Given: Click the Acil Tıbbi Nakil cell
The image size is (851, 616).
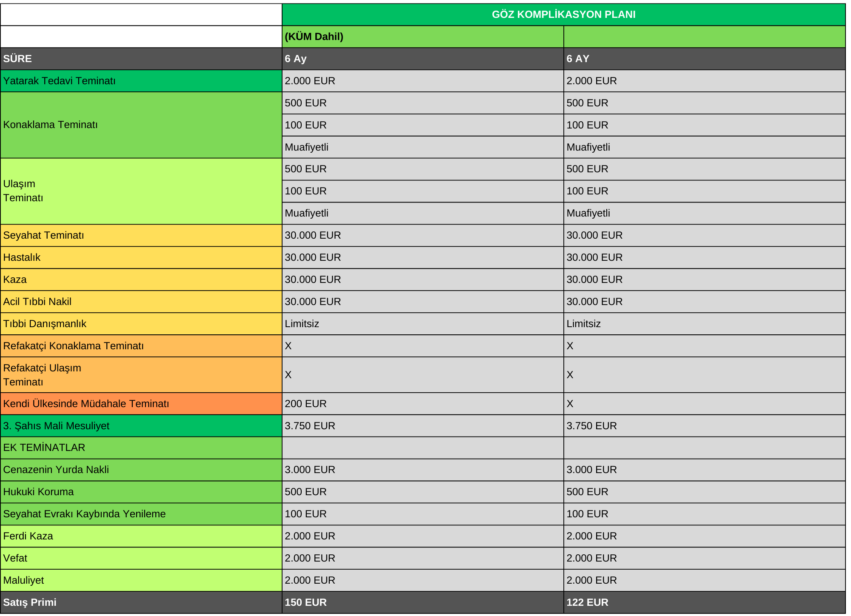Looking at the screenshot, I should tap(141, 302).
